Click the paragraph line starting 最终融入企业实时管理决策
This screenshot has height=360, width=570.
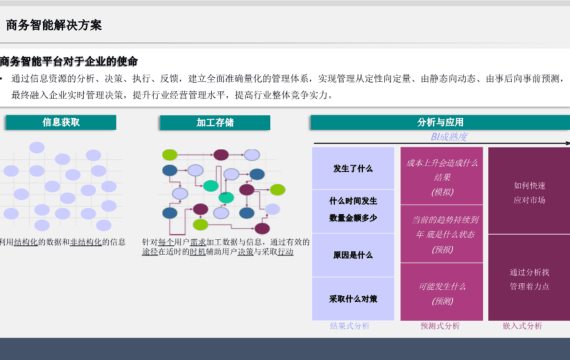click(x=172, y=95)
